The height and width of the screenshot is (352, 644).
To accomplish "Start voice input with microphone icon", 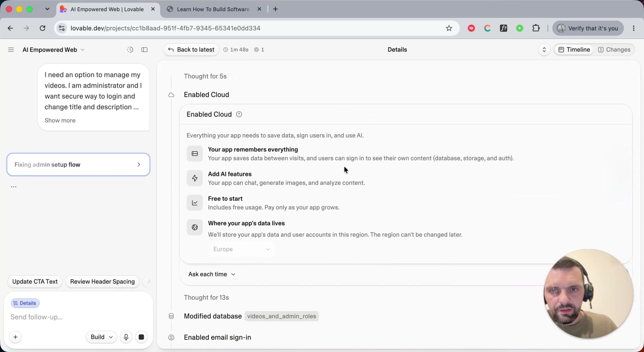I will [126, 337].
